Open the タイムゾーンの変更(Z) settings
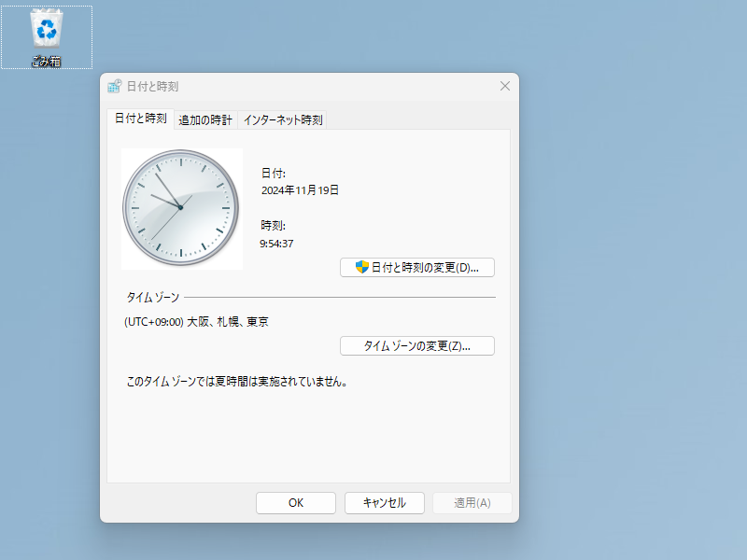Image resolution: width=747 pixels, height=560 pixels. pyautogui.click(x=417, y=345)
